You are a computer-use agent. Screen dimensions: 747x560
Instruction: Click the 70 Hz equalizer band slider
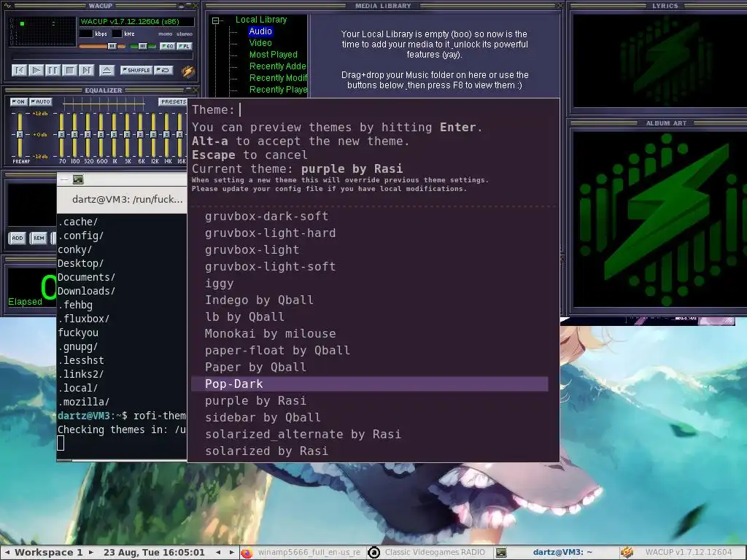pyautogui.click(x=61, y=135)
